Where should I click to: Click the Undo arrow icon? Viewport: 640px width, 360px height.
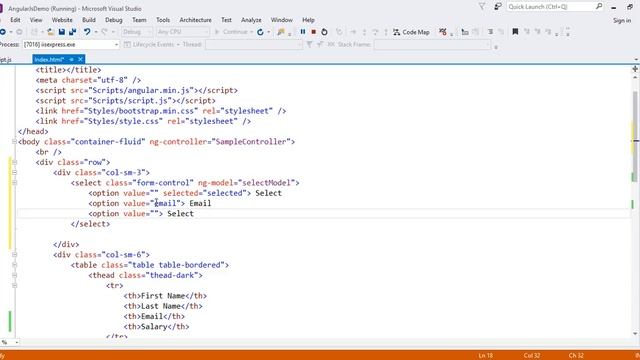pos(87,32)
